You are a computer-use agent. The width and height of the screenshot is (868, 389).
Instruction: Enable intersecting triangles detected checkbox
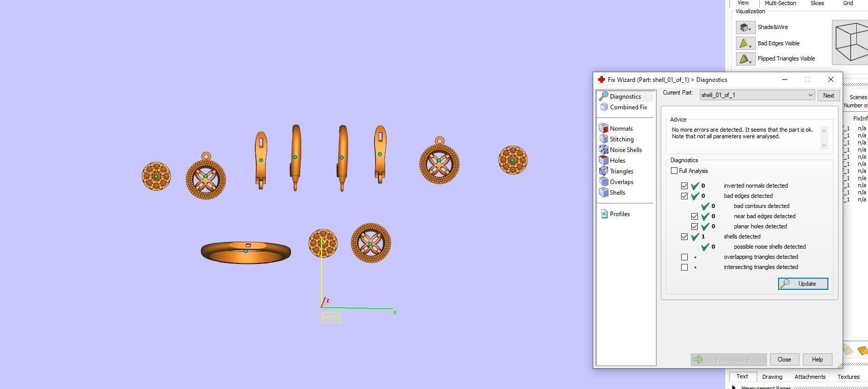pyautogui.click(x=684, y=267)
